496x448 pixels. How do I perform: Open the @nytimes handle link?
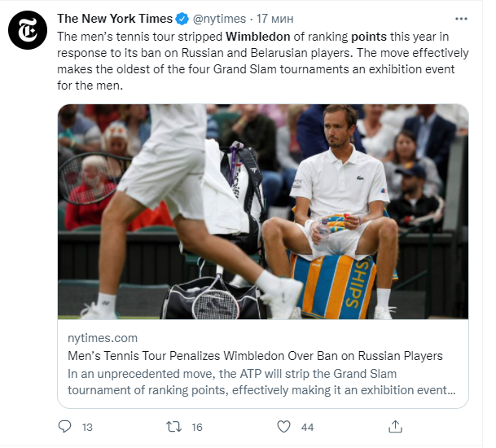[x=218, y=19]
